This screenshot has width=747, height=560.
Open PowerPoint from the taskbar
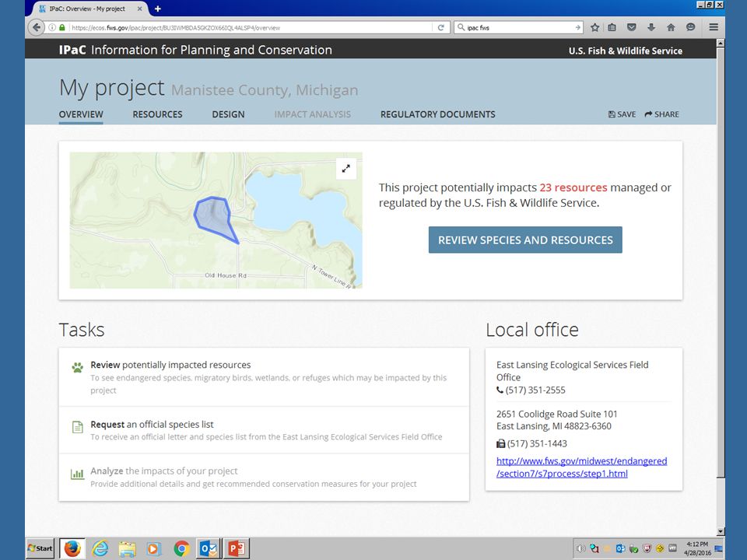237,548
